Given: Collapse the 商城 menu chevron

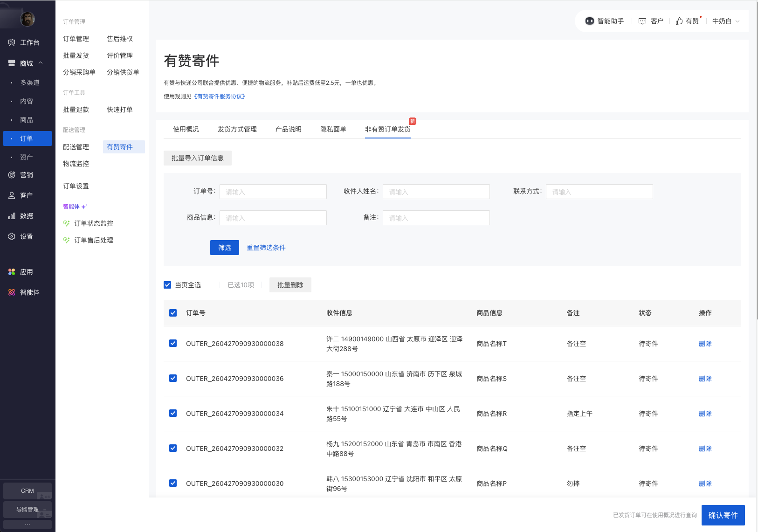Looking at the screenshot, I should coord(41,63).
